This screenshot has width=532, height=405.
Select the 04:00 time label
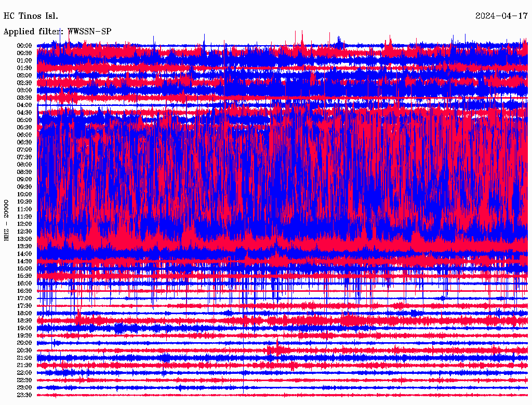[x=24, y=105]
